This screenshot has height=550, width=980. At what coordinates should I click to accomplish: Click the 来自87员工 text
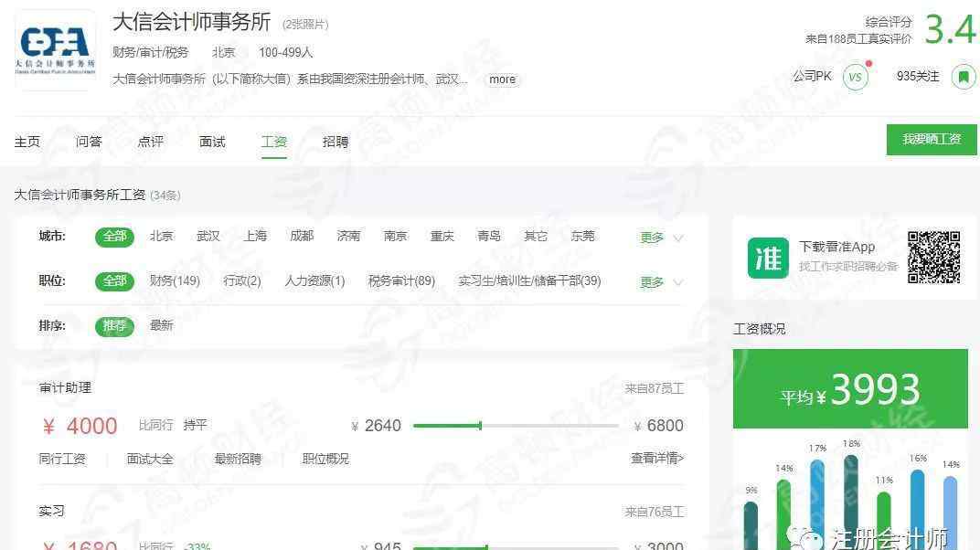tap(655, 389)
